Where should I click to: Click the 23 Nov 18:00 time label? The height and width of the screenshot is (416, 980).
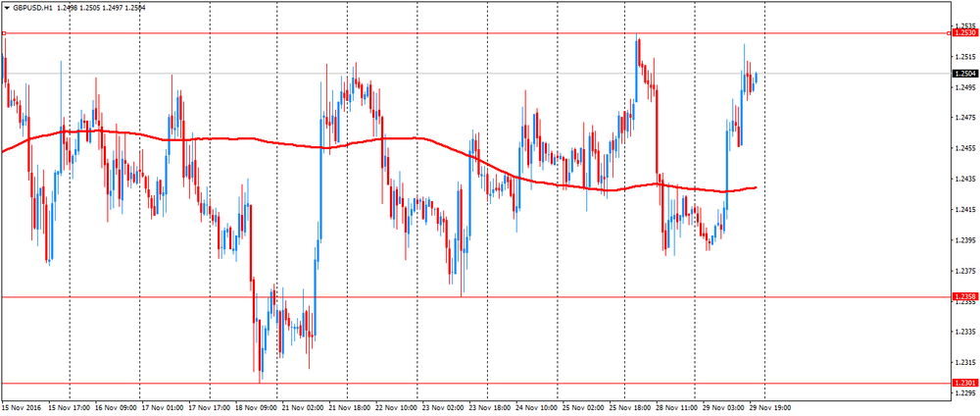point(490,407)
